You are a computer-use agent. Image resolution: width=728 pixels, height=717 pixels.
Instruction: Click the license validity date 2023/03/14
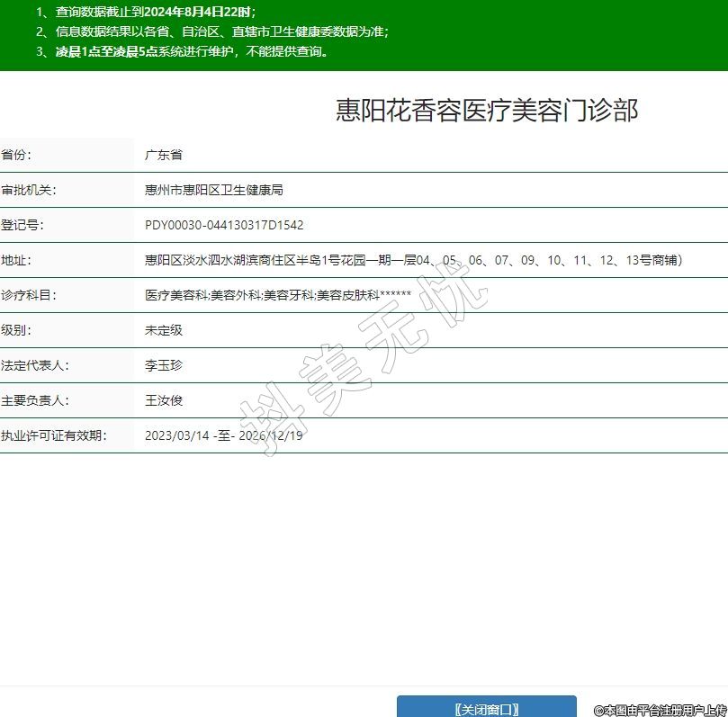[x=175, y=435]
